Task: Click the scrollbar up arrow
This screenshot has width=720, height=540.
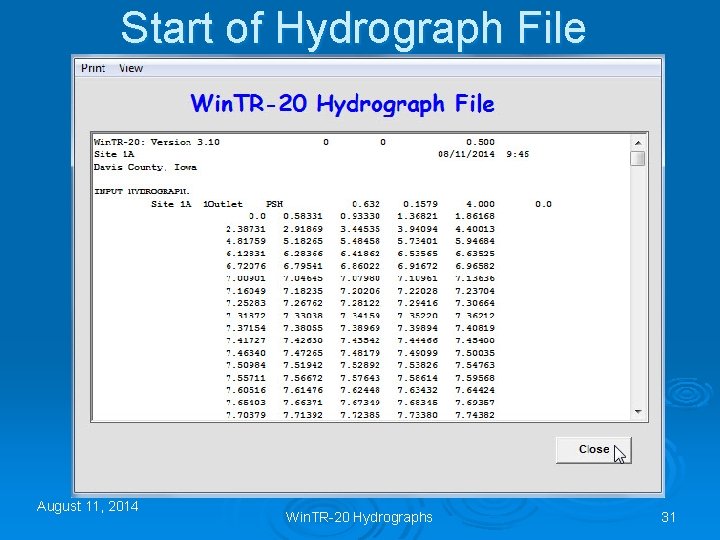Action: pos(638,143)
